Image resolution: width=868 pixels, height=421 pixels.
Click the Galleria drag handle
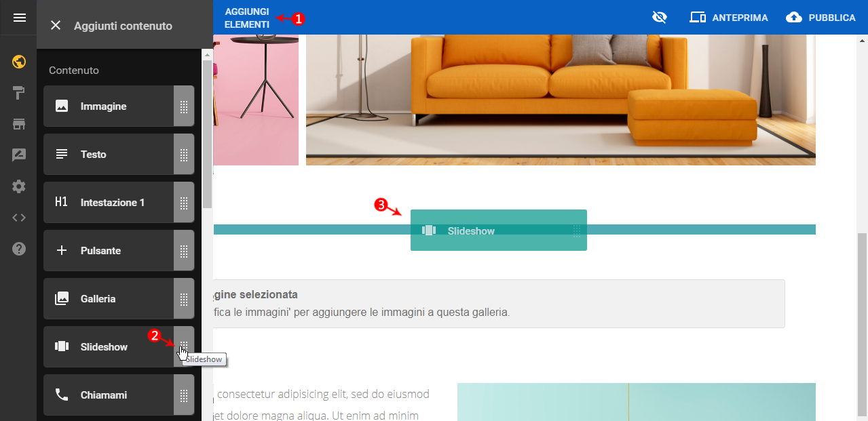(x=184, y=299)
